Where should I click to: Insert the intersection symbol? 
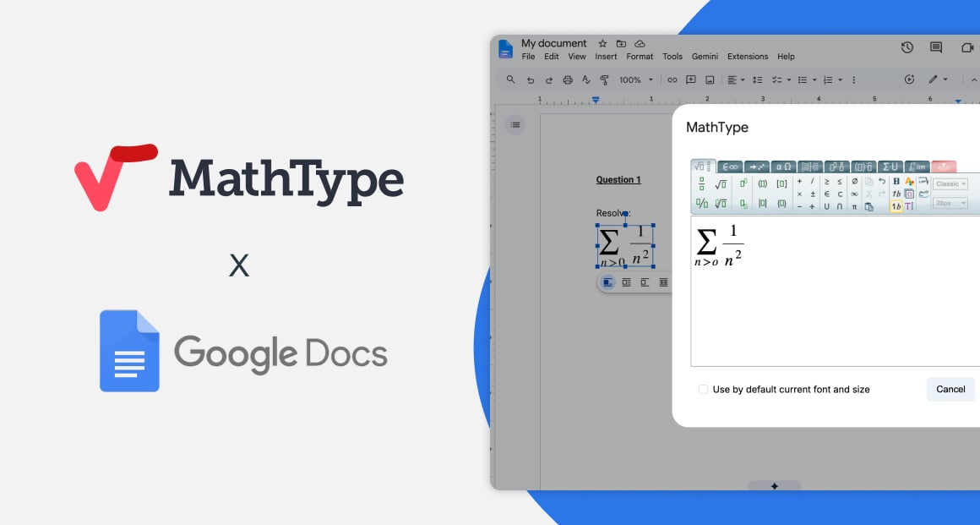click(x=840, y=206)
